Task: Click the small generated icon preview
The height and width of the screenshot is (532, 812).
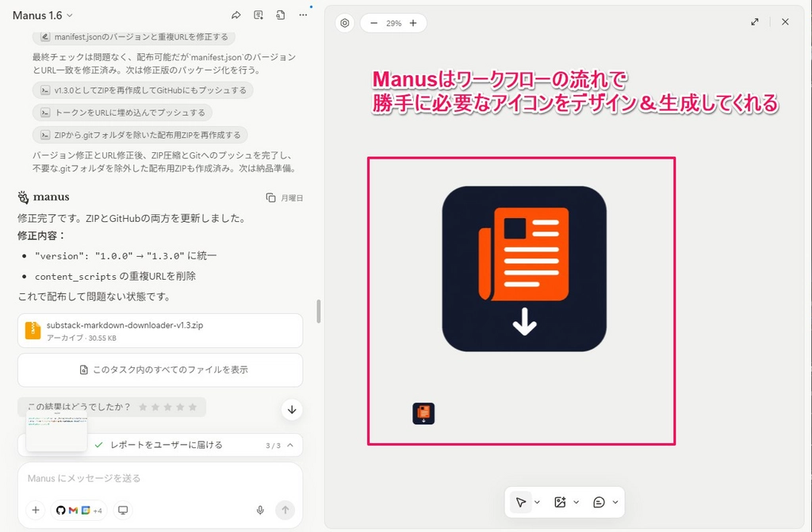Action: point(423,413)
